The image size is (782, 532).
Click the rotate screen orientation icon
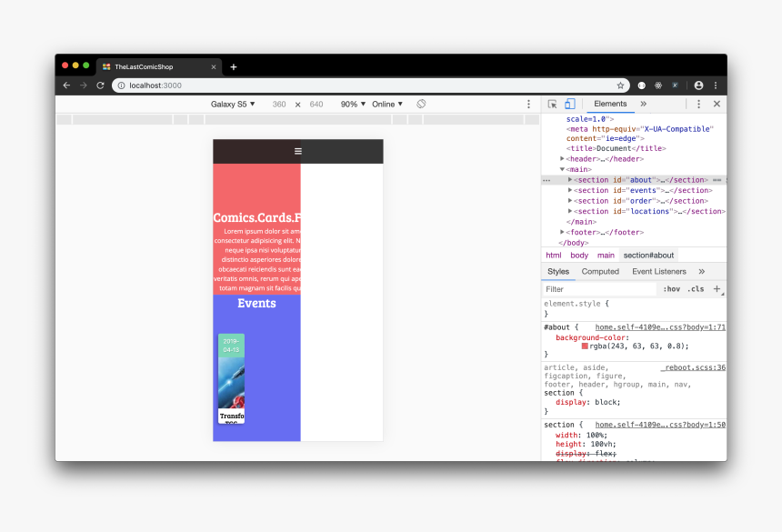pyautogui.click(x=421, y=105)
